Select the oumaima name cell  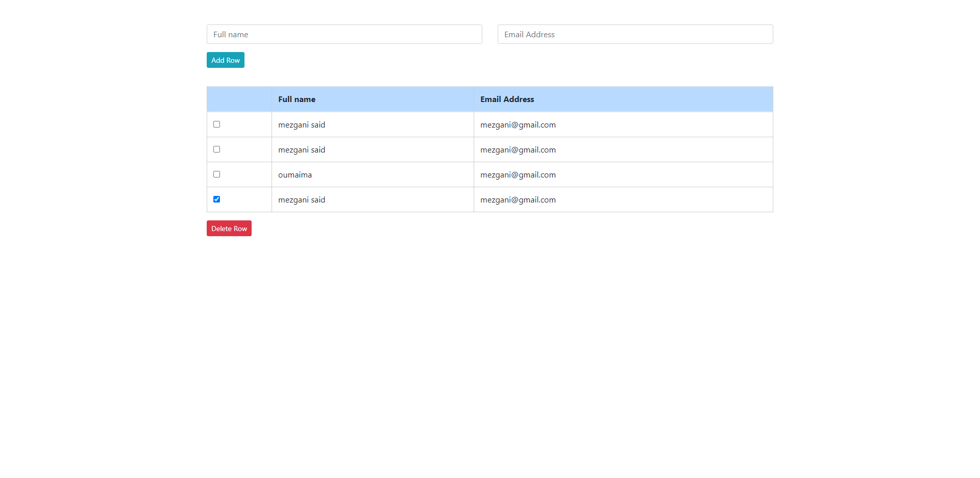tap(295, 175)
